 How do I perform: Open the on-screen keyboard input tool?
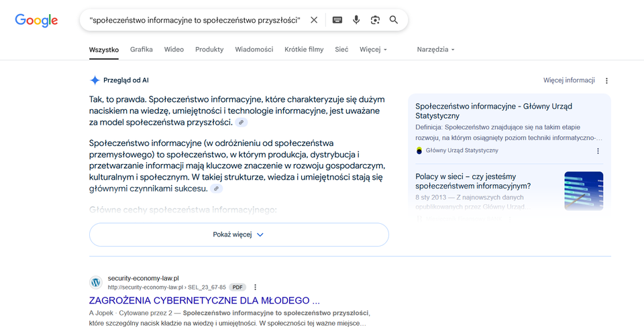[337, 20]
